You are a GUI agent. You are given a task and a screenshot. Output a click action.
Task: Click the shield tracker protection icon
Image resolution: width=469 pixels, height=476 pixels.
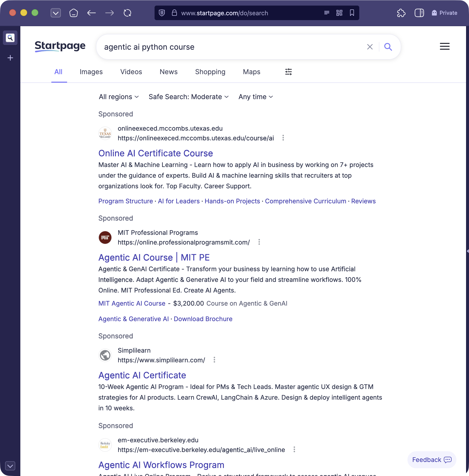point(162,13)
